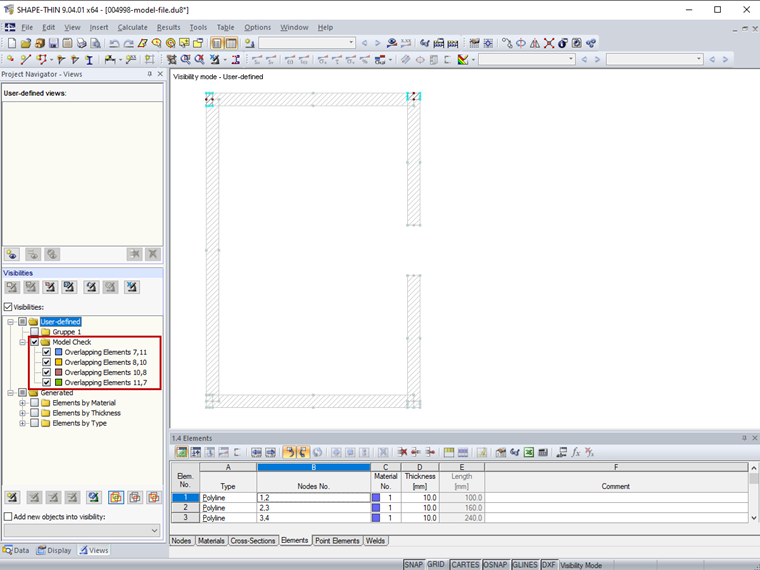Redo the action with the toolbar arrow

coord(128,43)
